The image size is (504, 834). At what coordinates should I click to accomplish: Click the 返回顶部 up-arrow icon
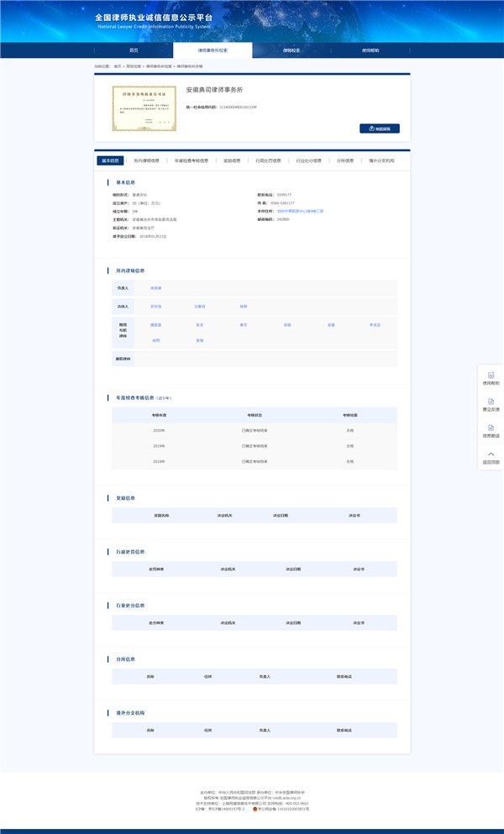point(491,454)
